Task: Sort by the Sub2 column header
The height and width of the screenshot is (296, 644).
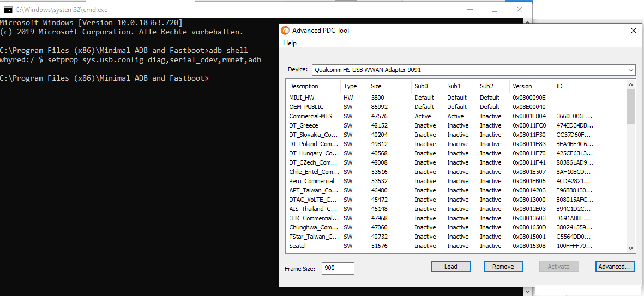Action: (493, 86)
